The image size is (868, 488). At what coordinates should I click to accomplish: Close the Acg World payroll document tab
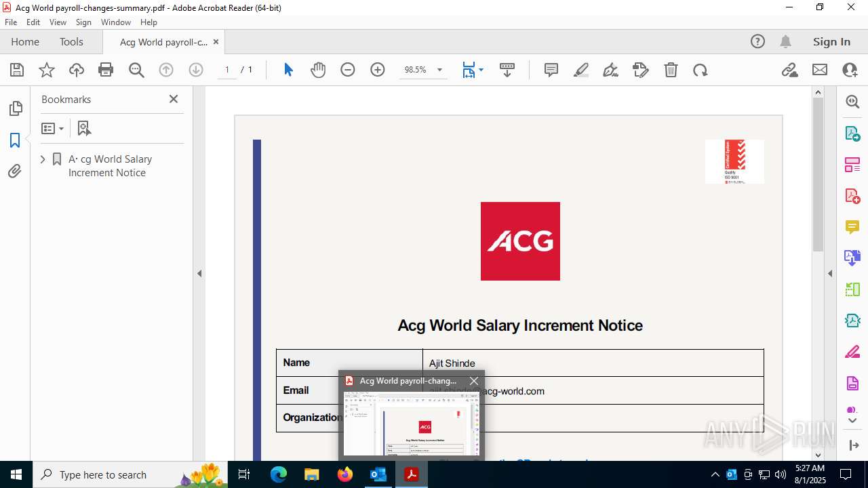216,41
